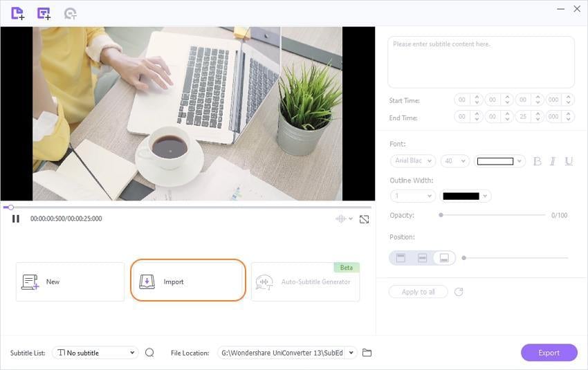Click the Add Subtitle icon in top toolbar
588x370 pixels.
click(44, 14)
